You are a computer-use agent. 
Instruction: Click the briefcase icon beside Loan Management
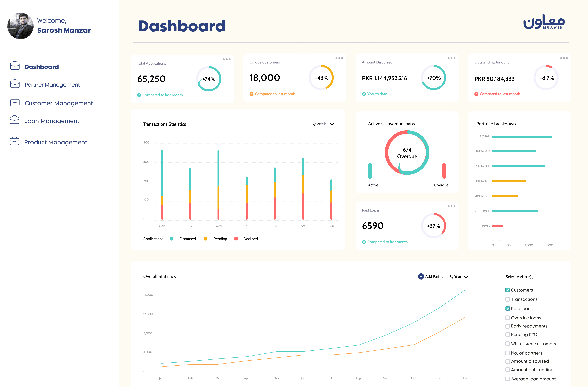pyautogui.click(x=15, y=120)
